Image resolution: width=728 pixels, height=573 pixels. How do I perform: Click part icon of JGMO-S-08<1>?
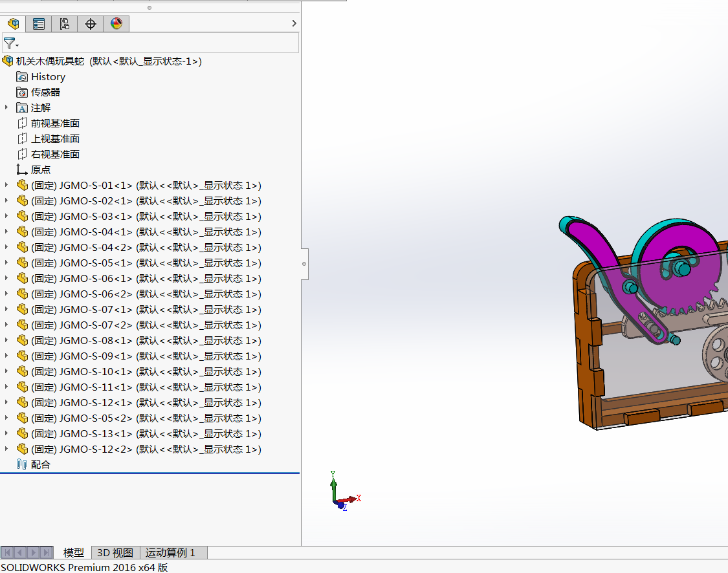point(22,341)
